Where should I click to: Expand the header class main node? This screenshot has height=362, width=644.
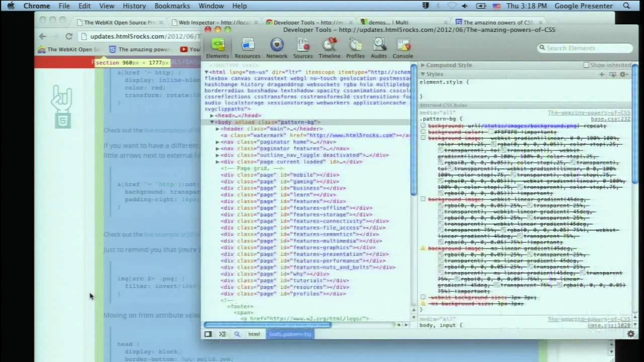coord(217,128)
